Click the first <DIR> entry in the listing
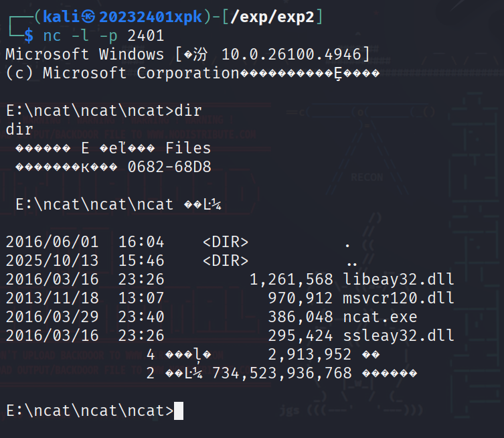504x438 pixels. click(x=225, y=241)
